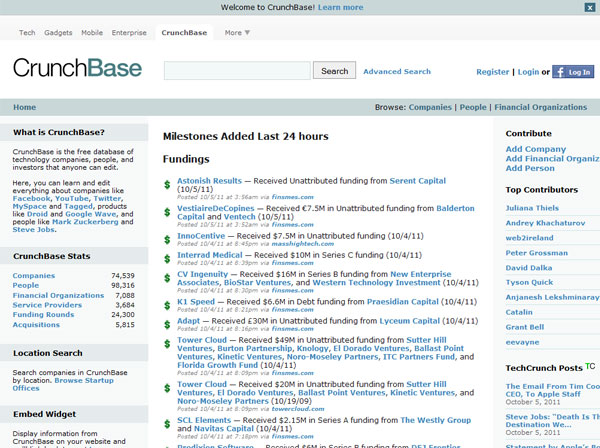Open the Lyceum Capital investor link
This screenshot has height=448, width=600.
point(409,321)
